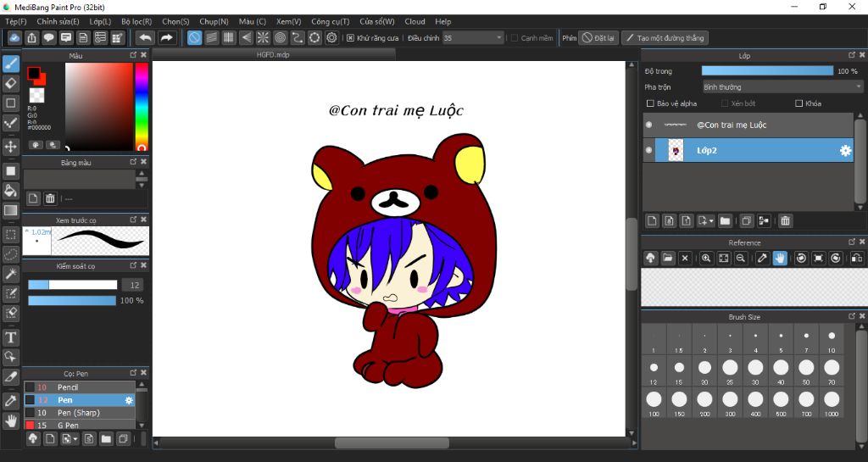The height and width of the screenshot is (462, 868).
Task: Click the Lớp2 layer thumbnail
Action: point(676,151)
